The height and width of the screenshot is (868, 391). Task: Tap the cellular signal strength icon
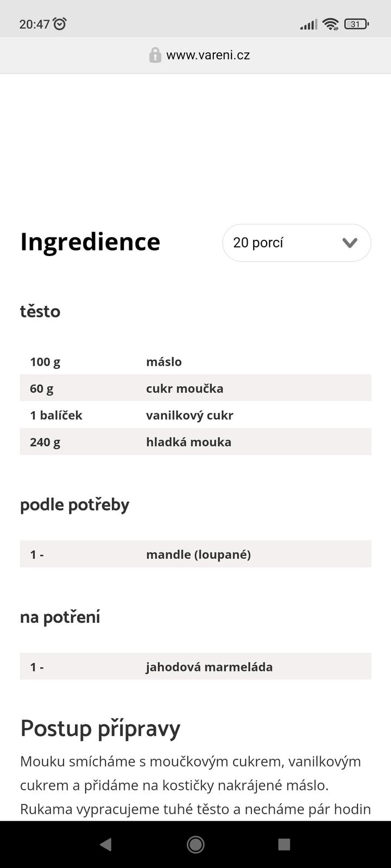click(308, 24)
